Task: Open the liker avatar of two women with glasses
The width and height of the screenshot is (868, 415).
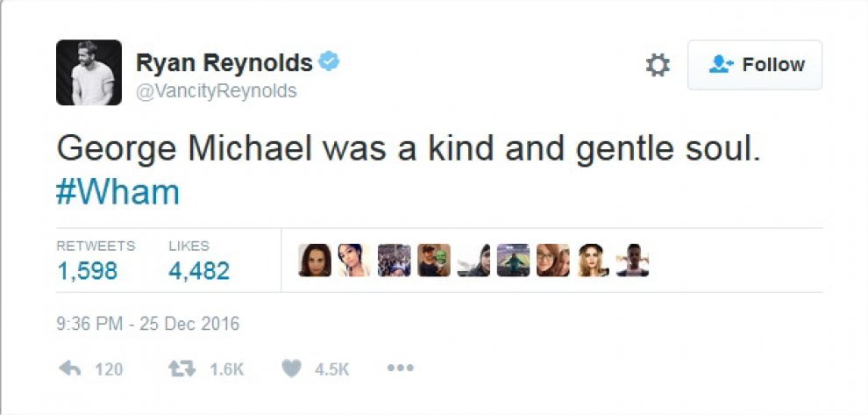Action: point(553,261)
